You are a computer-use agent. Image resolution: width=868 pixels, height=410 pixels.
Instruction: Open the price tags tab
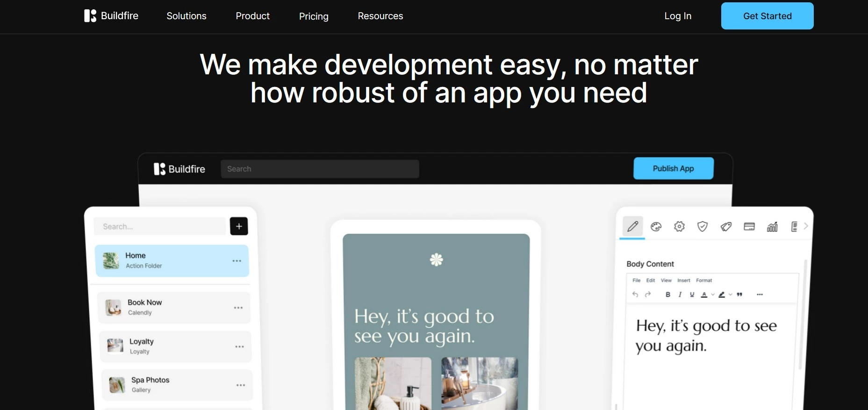coord(726,227)
